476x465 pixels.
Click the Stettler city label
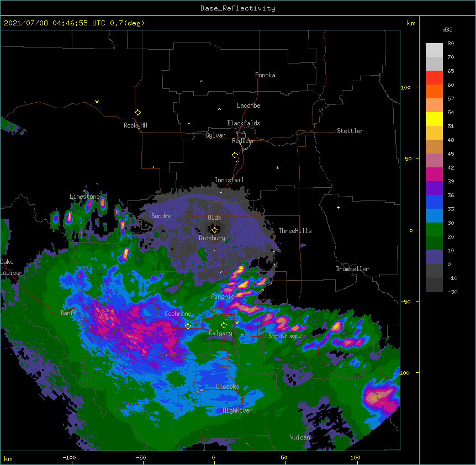tap(350, 131)
